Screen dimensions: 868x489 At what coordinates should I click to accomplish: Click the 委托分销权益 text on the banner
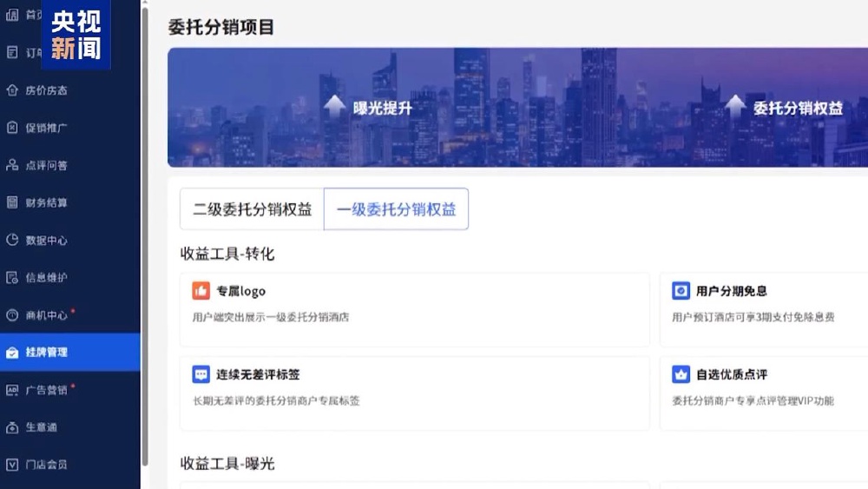tap(798, 109)
